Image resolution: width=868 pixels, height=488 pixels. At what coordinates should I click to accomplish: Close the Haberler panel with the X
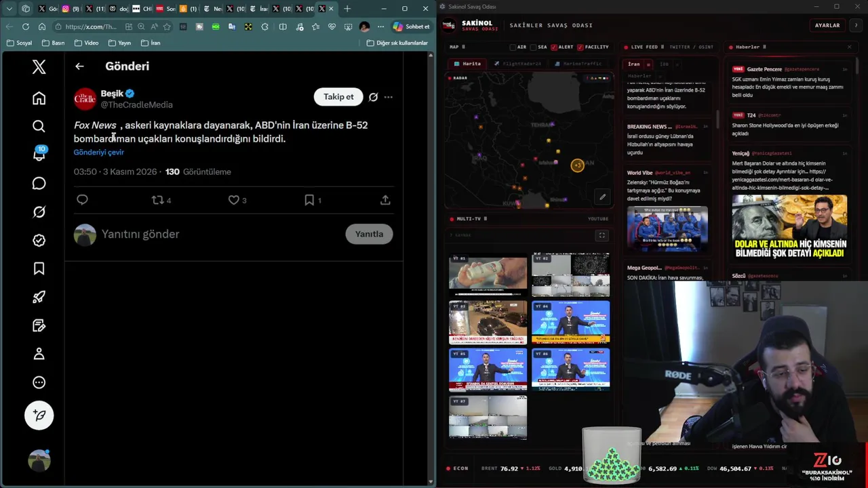tap(849, 47)
